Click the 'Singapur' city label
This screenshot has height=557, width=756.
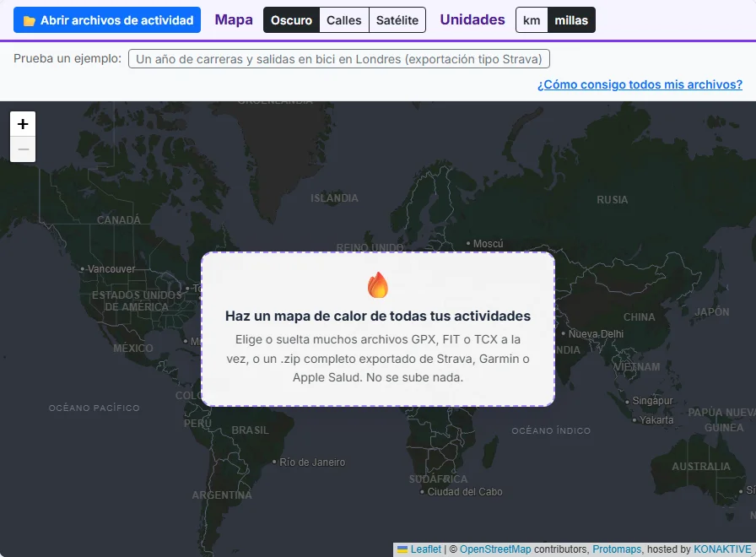coord(652,401)
